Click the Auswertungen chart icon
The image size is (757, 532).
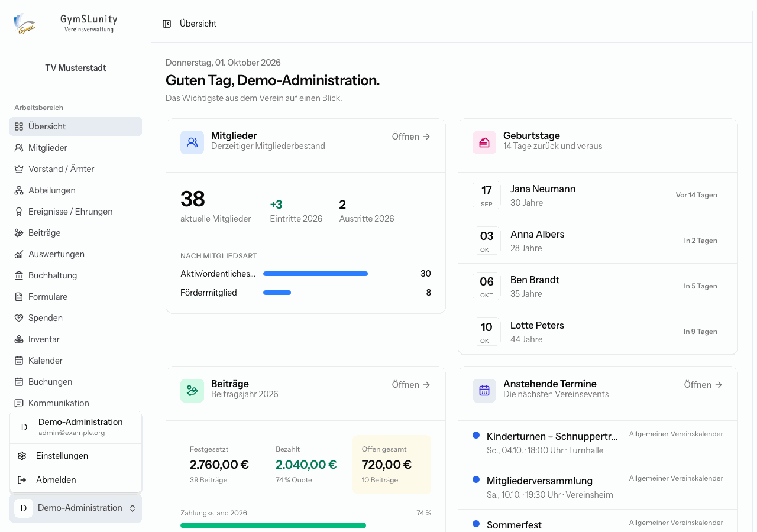[19, 254]
